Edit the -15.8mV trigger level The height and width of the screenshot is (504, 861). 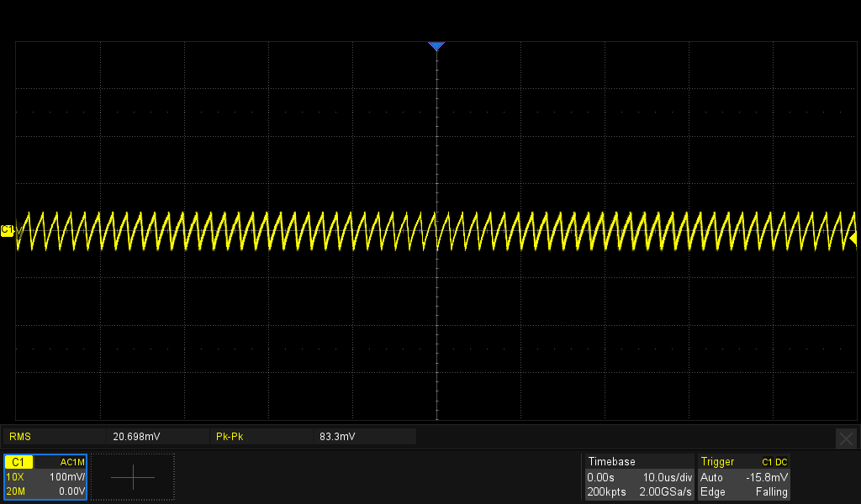point(766,477)
